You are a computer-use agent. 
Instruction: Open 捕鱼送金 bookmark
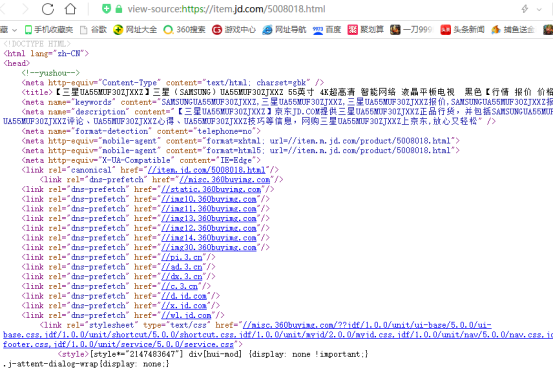pos(513,30)
